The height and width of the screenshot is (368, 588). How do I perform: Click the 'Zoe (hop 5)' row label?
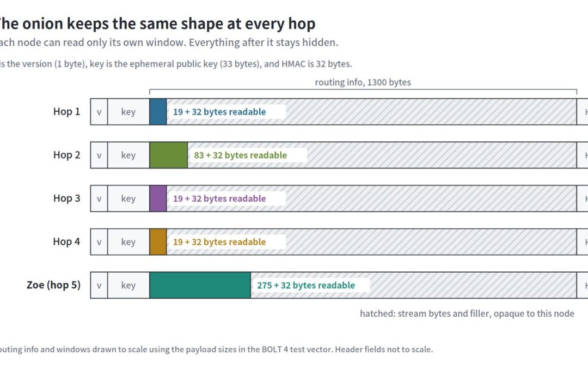(53, 285)
